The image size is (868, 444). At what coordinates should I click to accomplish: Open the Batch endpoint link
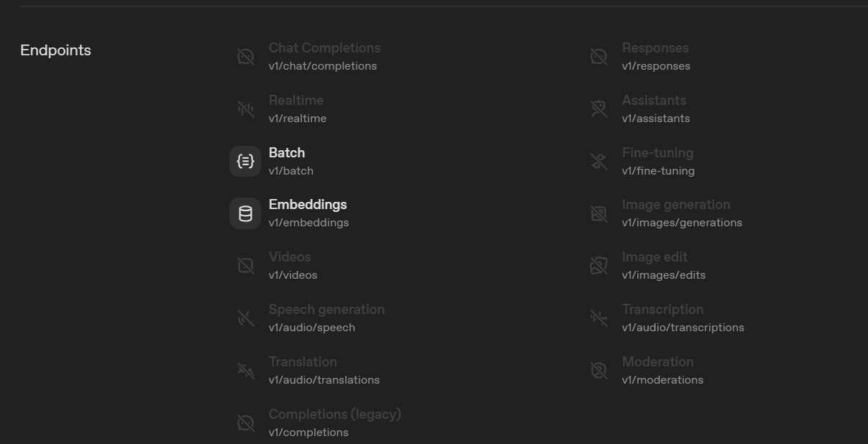[x=286, y=153]
